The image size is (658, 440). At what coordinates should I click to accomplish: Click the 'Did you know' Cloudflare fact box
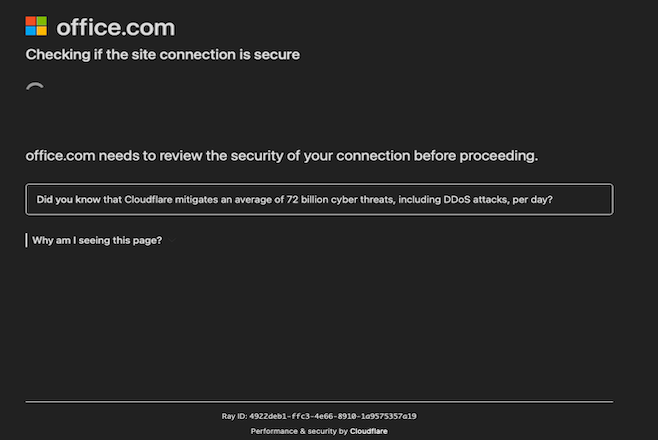point(319,199)
